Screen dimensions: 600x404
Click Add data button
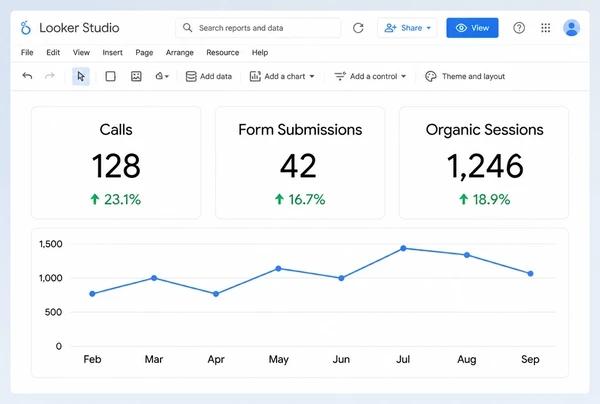209,76
